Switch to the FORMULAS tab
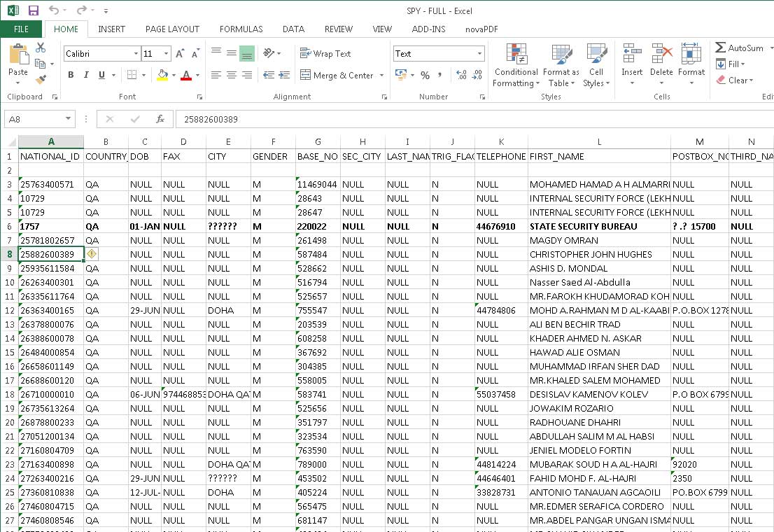The image size is (774, 532). pyautogui.click(x=241, y=29)
